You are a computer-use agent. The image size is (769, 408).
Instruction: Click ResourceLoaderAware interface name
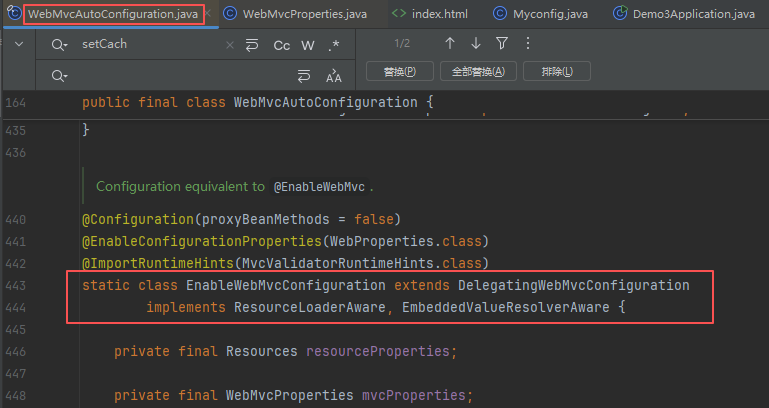click(x=310, y=307)
